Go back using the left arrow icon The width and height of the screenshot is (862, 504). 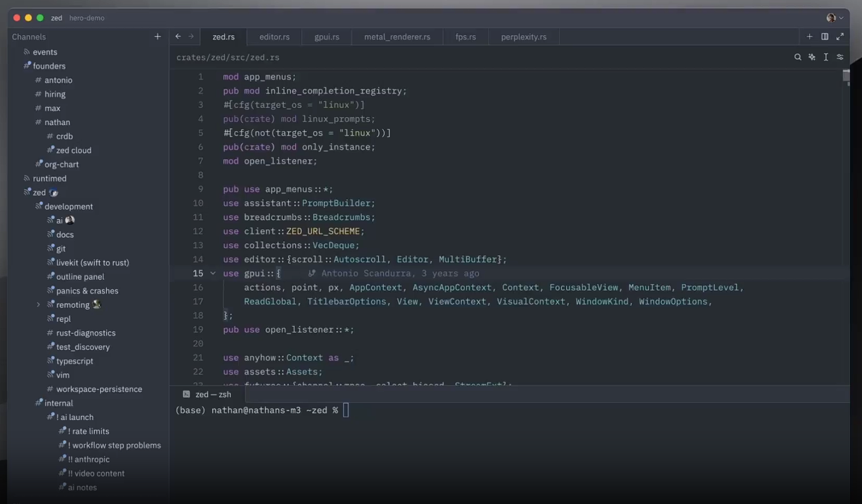(178, 36)
